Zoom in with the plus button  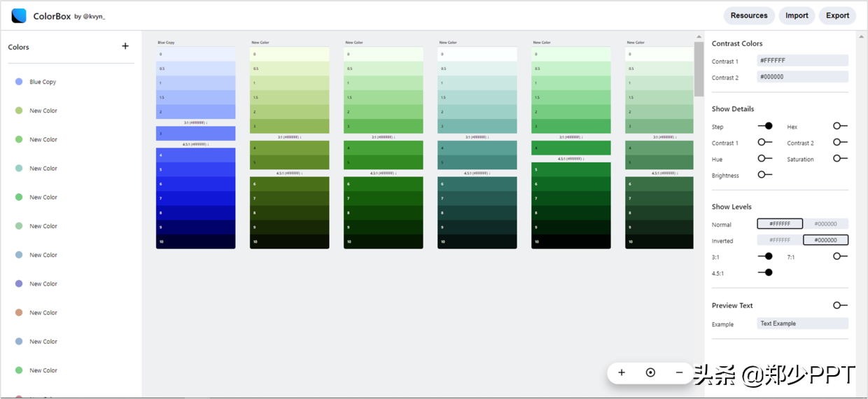[622, 372]
